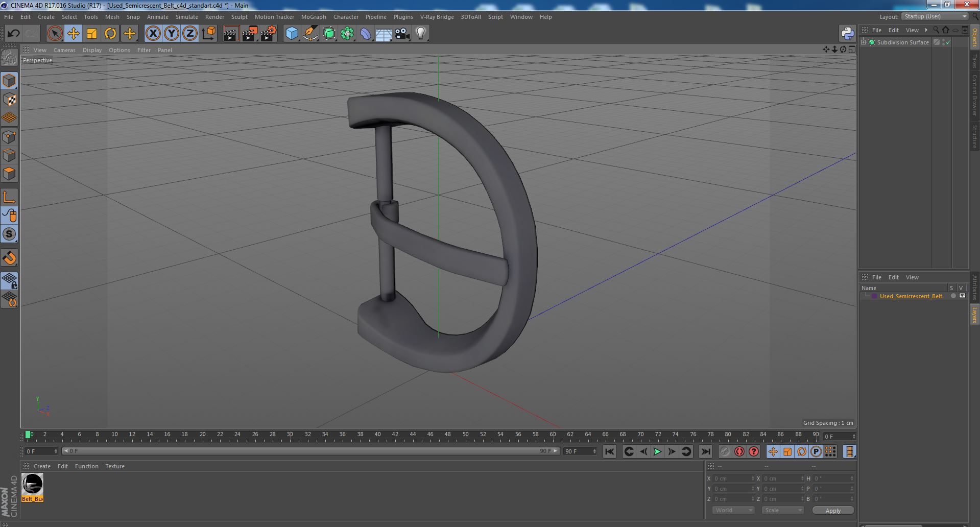The width and height of the screenshot is (980, 527).
Task: Enable Axis mode in left toolbar
Action: (x=9, y=197)
